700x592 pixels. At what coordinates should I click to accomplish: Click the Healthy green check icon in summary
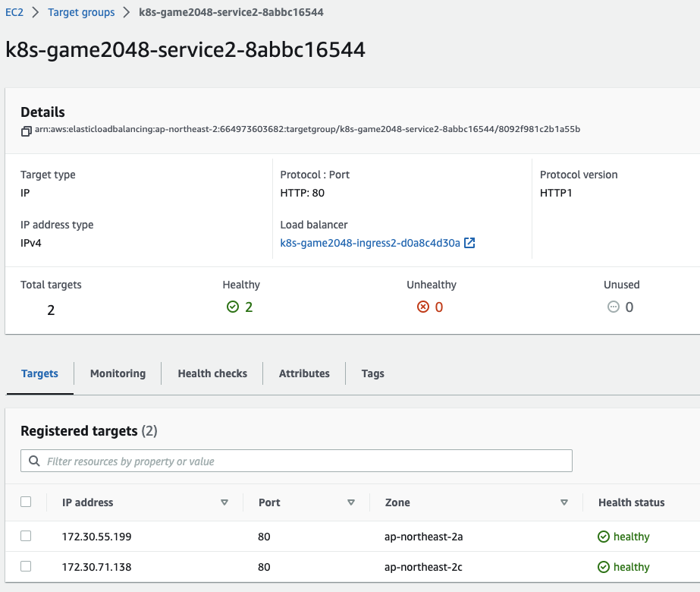click(x=233, y=307)
